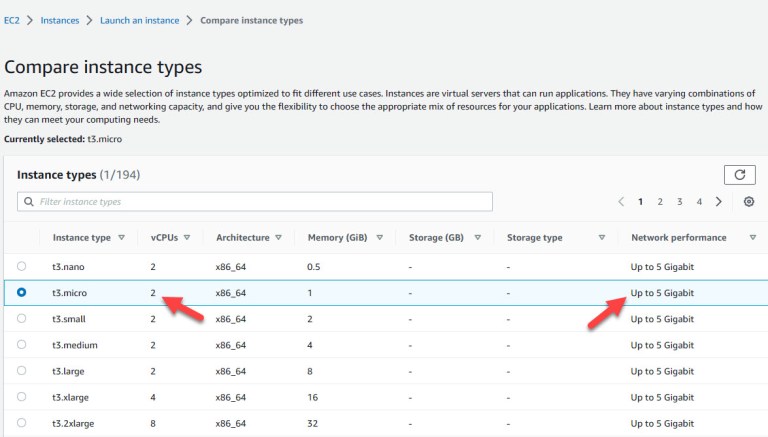768x437 pixels.
Task: Click Instance type column header
Action: click(x=82, y=238)
